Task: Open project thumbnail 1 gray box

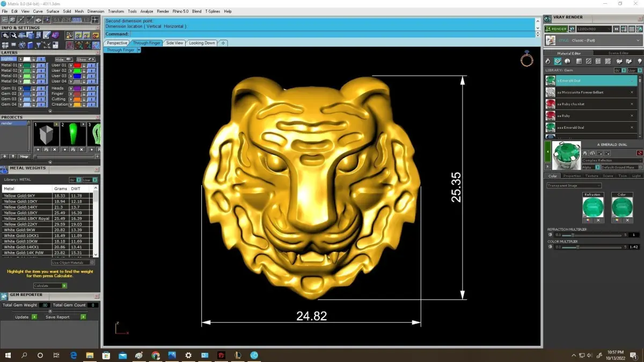Action: [46, 135]
